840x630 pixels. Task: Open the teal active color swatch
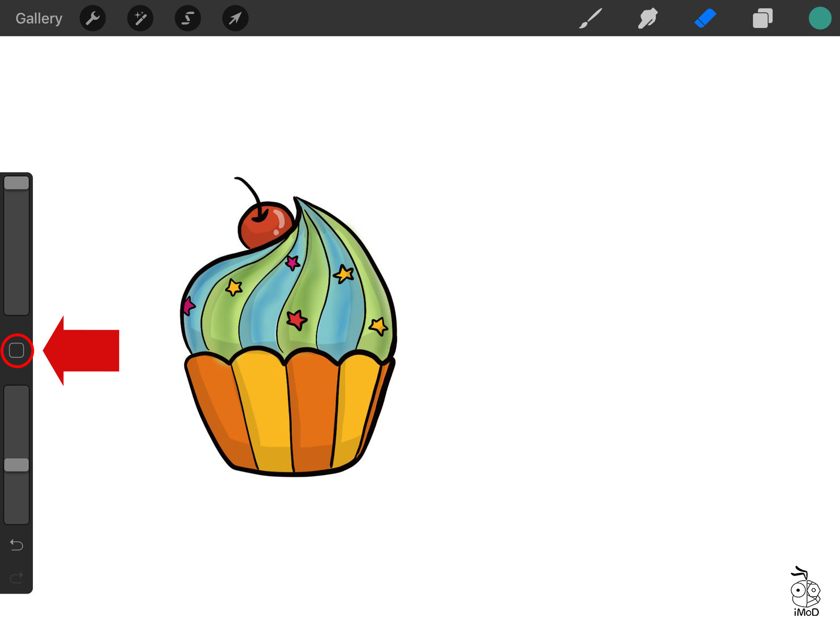click(820, 18)
